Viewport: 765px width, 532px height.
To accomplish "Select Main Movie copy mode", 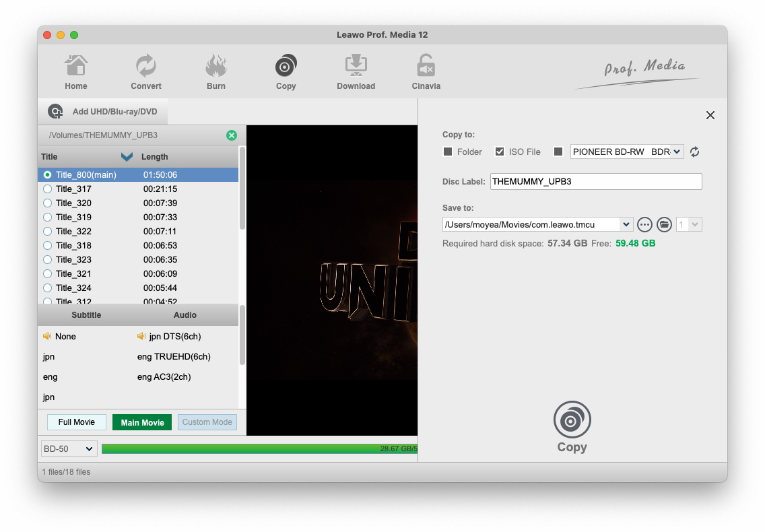I will pyautogui.click(x=142, y=422).
